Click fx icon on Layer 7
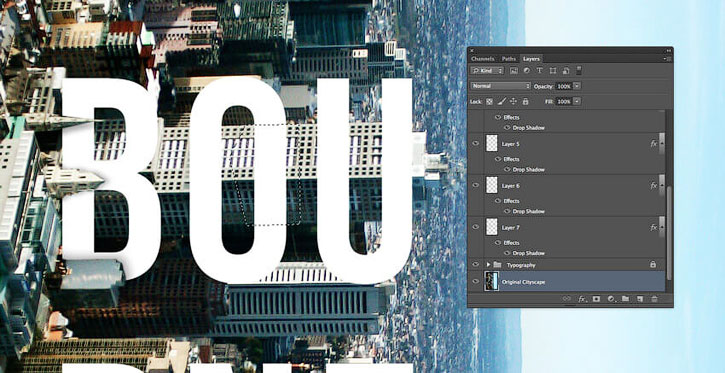 (x=653, y=227)
